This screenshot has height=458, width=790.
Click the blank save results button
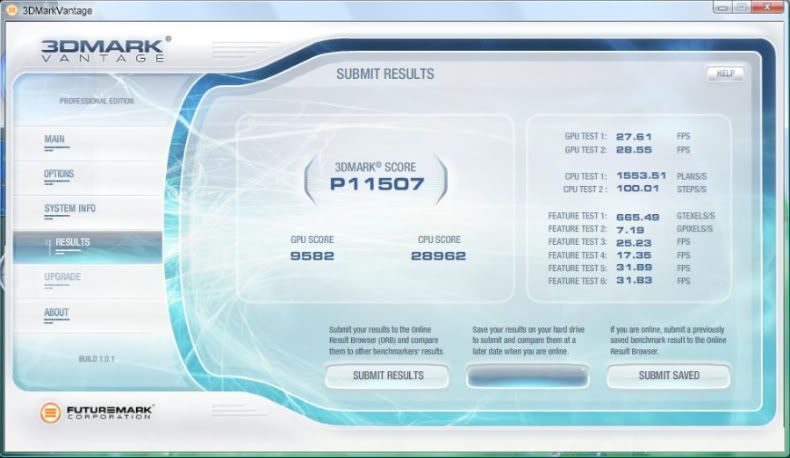[x=528, y=376]
